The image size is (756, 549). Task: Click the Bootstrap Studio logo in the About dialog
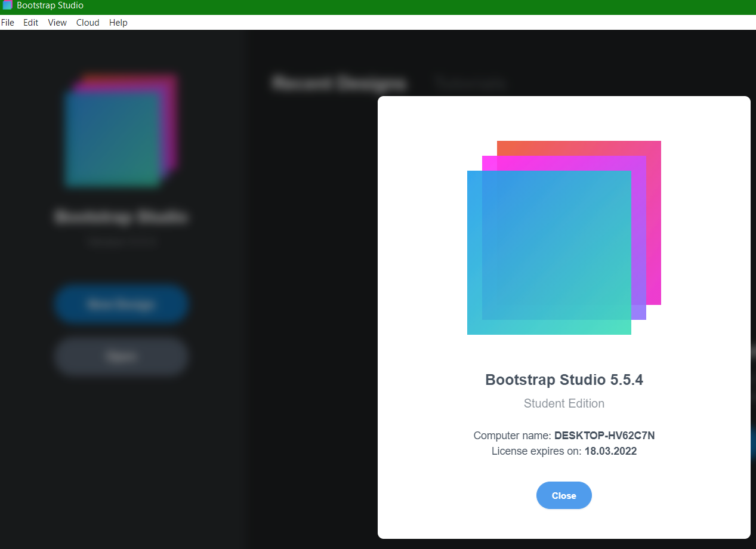pos(564,238)
